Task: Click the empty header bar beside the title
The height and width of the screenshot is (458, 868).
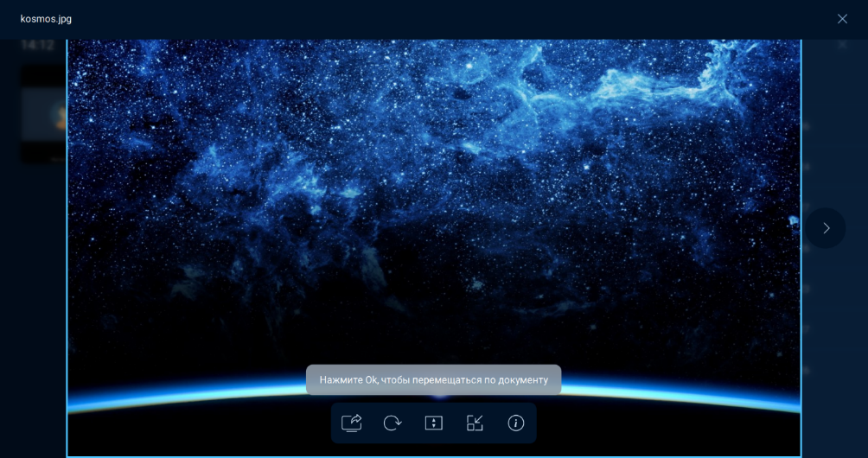Action: coord(432,18)
